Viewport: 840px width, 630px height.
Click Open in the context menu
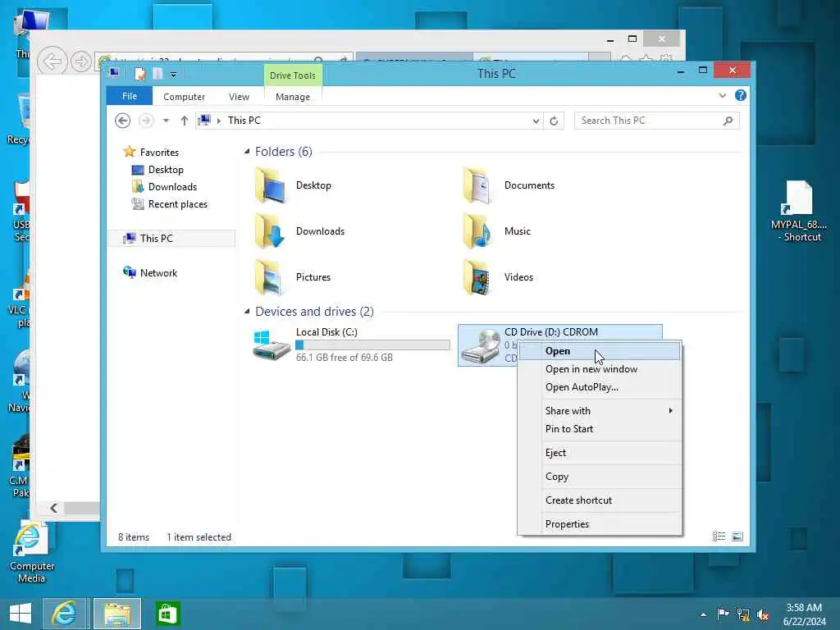[x=600, y=351]
